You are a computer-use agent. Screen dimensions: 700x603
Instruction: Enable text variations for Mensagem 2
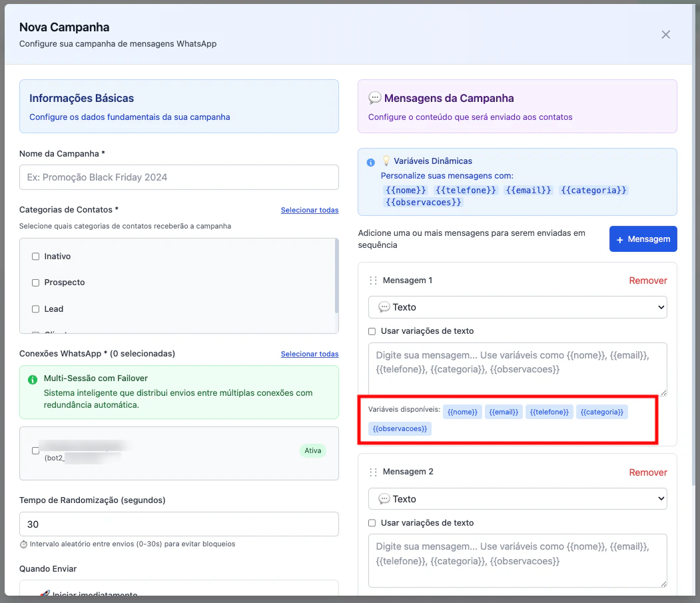pyautogui.click(x=372, y=523)
